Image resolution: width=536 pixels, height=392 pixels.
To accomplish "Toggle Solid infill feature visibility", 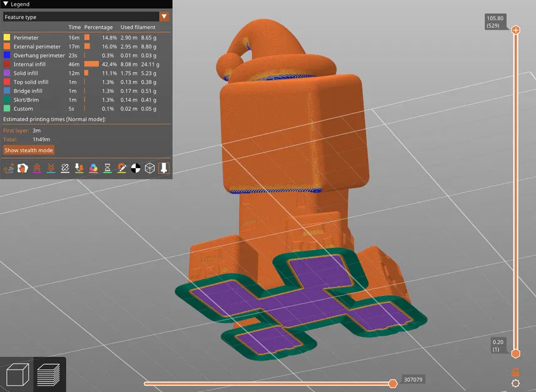I will (86, 73).
